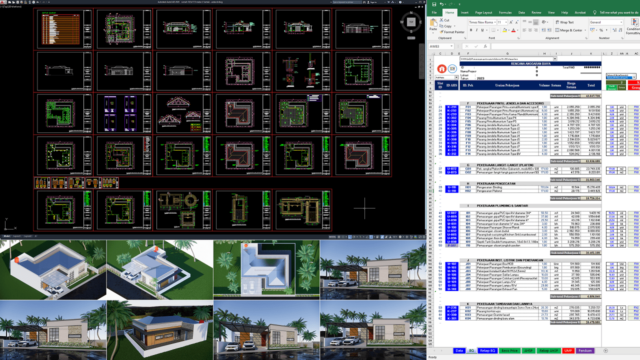Click the Copy icon in Clipboard group

coord(441,26)
